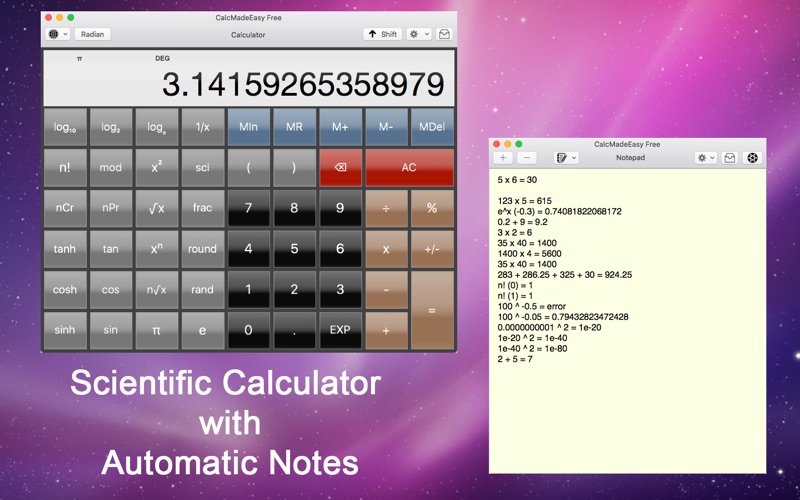
Task: Toggle the sign with +/- key
Action: pos(432,249)
